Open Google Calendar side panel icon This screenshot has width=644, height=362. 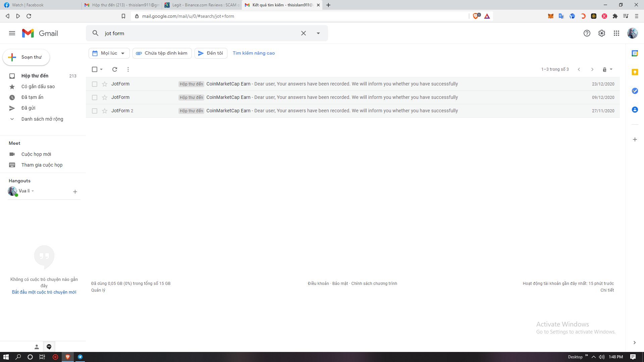635,53
